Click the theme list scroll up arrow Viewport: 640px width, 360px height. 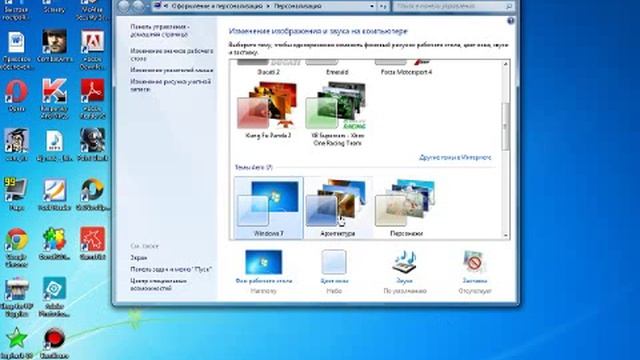point(506,64)
